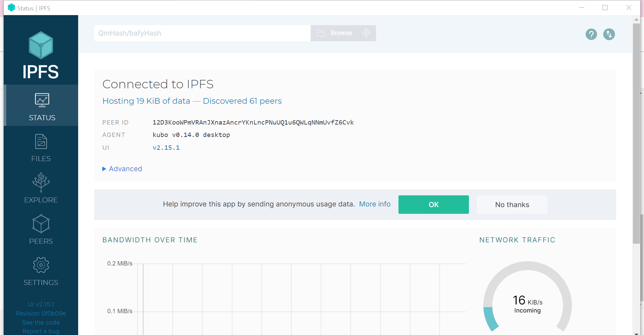The width and height of the screenshot is (644, 335).
Task: Open the More info link
Action: tap(375, 204)
